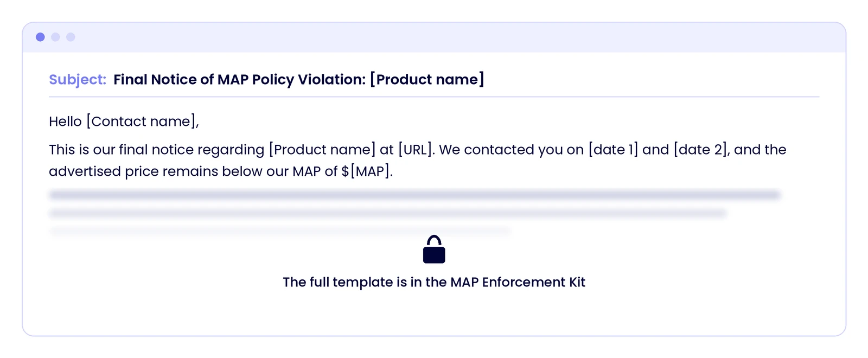Click the second blurred text line
The height and width of the screenshot is (358, 868).
pyautogui.click(x=388, y=213)
